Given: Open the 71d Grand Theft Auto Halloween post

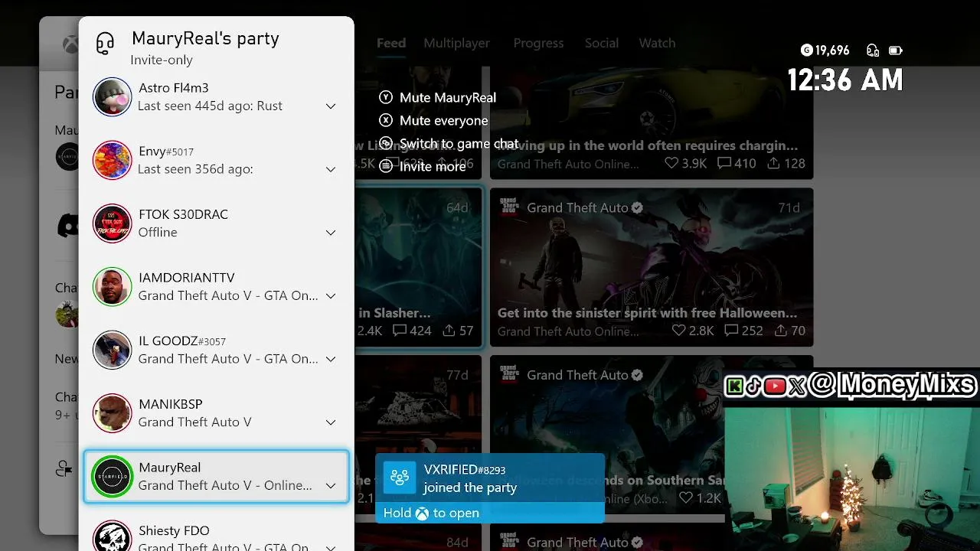Looking at the screenshot, I should [x=652, y=267].
